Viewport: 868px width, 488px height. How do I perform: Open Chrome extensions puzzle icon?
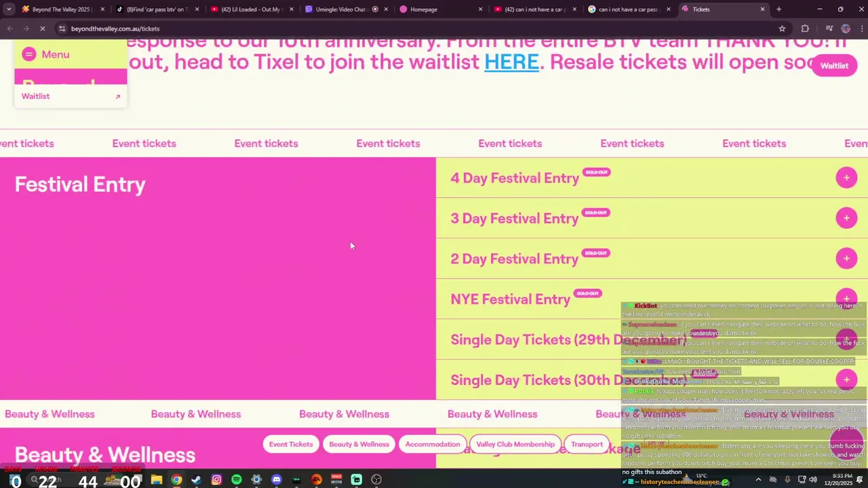coord(805,28)
